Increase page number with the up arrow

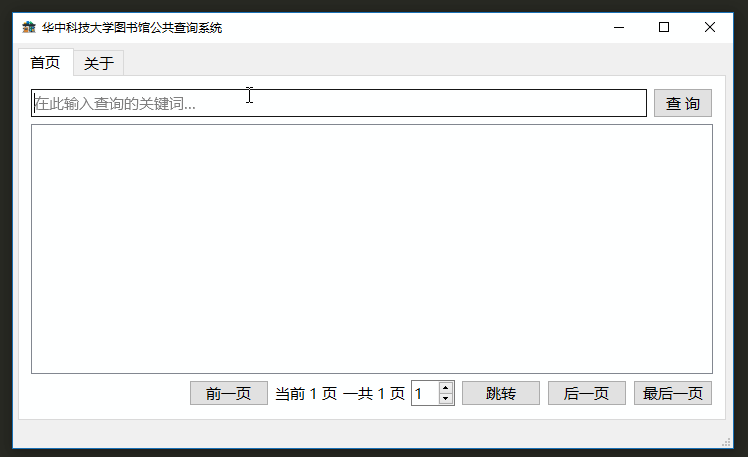446,387
